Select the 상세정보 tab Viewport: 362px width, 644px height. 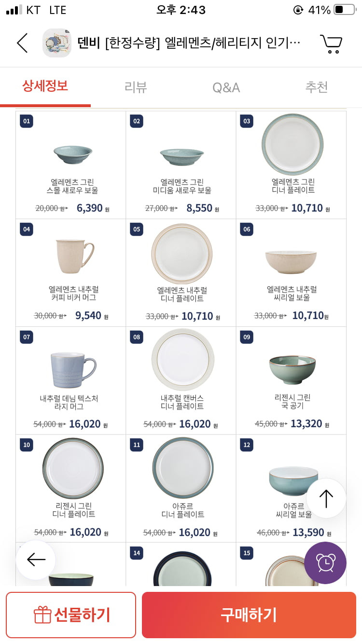[x=45, y=86]
